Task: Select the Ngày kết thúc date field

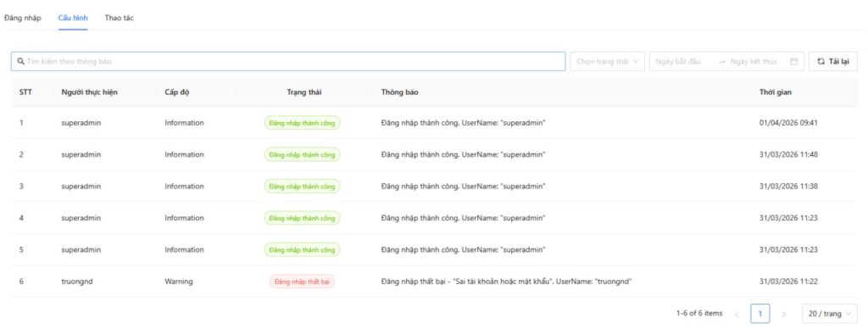Action: click(x=754, y=61)
